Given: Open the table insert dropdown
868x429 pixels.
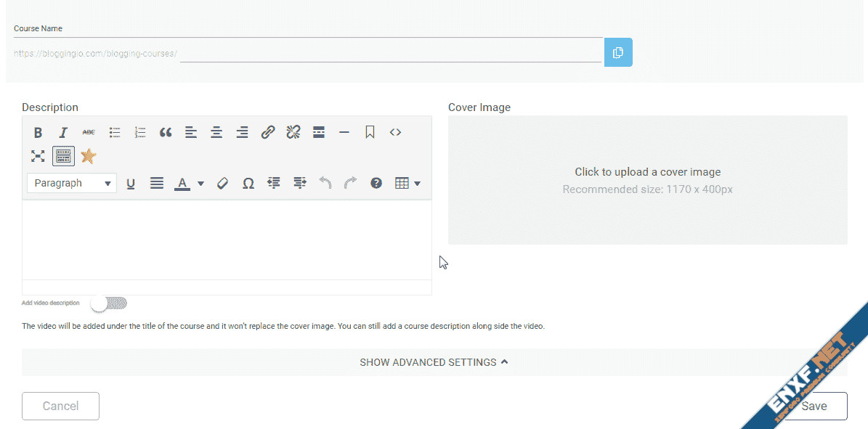Looking at the screenshot, I should point(407,184).
